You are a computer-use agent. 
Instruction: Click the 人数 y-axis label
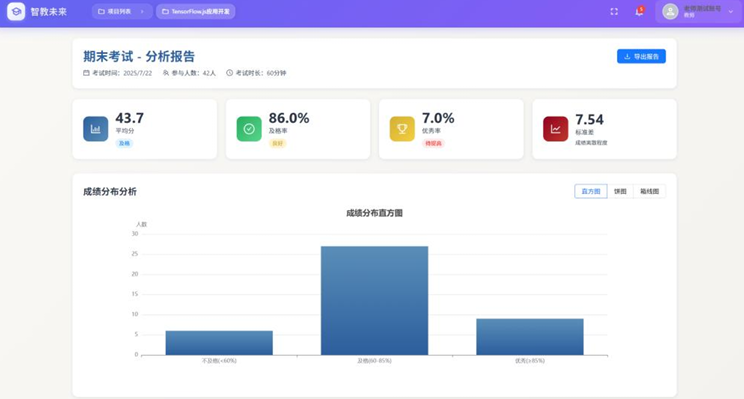(x=141, y=224)
